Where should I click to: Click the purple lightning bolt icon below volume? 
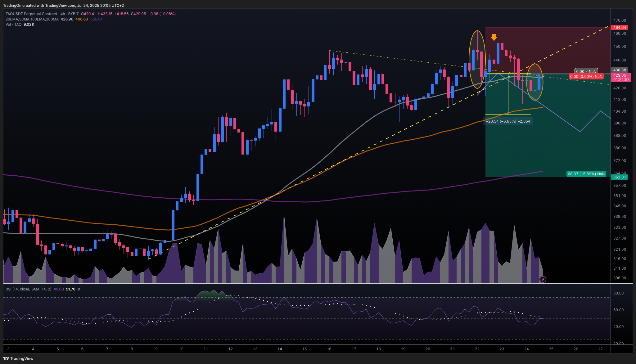click(543, 280)
